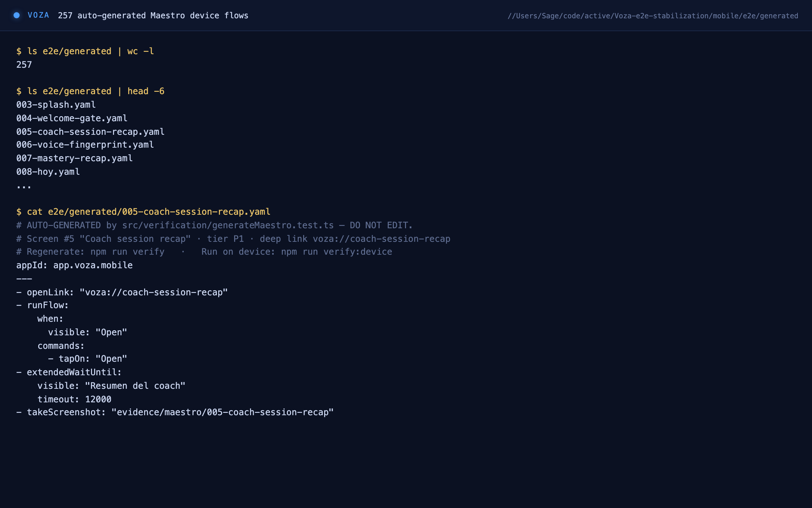Click the extendedWaitUntil: line
812x508 pixels.
click(69, 372)
